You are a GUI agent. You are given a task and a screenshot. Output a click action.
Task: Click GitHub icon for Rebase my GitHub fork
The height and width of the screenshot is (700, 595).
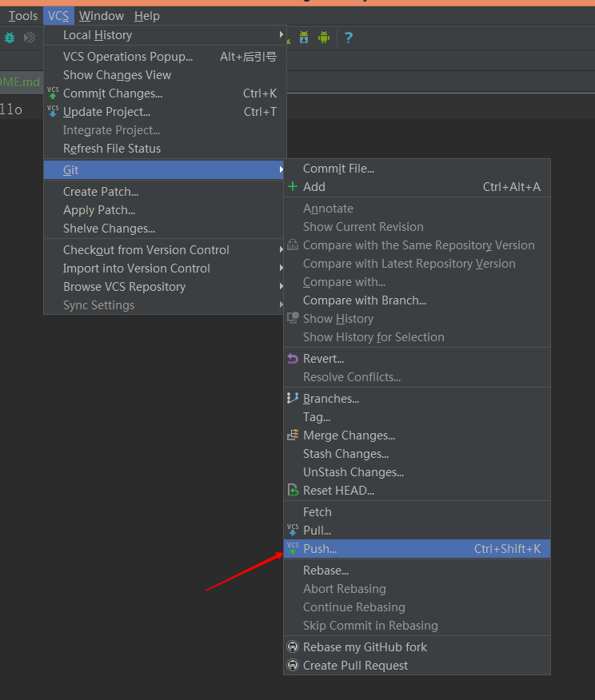point(293,646)
